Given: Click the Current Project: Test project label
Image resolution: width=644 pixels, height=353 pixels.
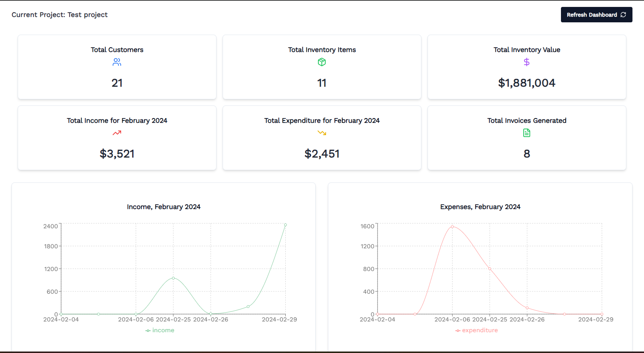Looking at the screenshot, I should (x=60, y=15).
